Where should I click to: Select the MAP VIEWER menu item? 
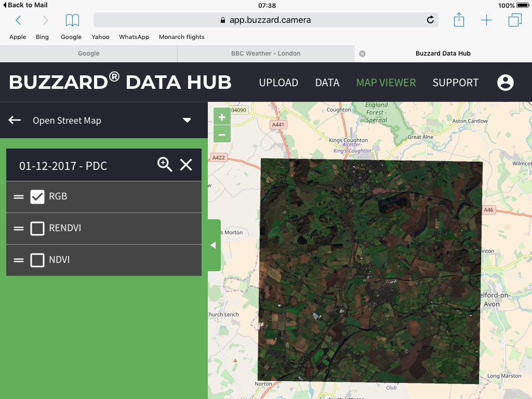coord(386,83)
